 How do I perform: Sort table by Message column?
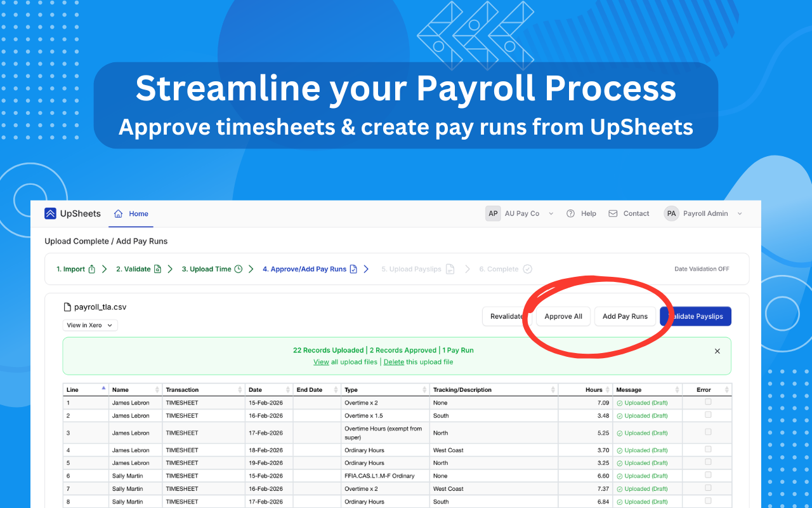(x=647, y=389)
